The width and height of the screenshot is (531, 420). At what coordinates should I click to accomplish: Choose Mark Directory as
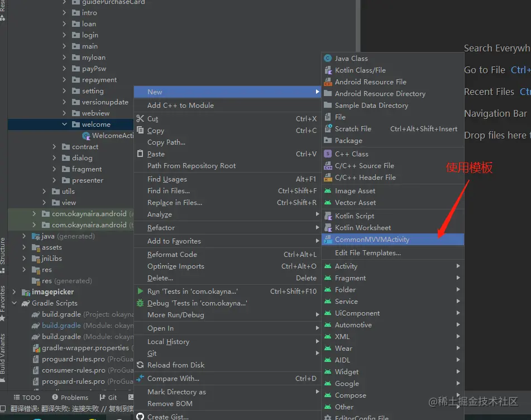click(227, 392)
